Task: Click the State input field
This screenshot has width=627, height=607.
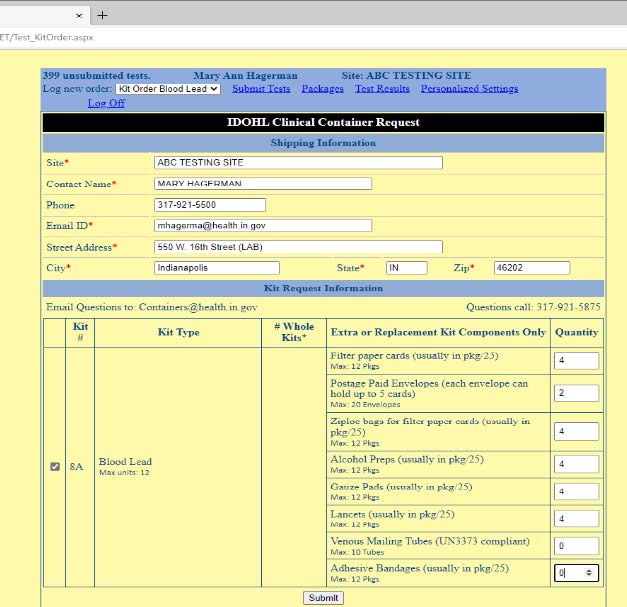Action: coord(406,268)
